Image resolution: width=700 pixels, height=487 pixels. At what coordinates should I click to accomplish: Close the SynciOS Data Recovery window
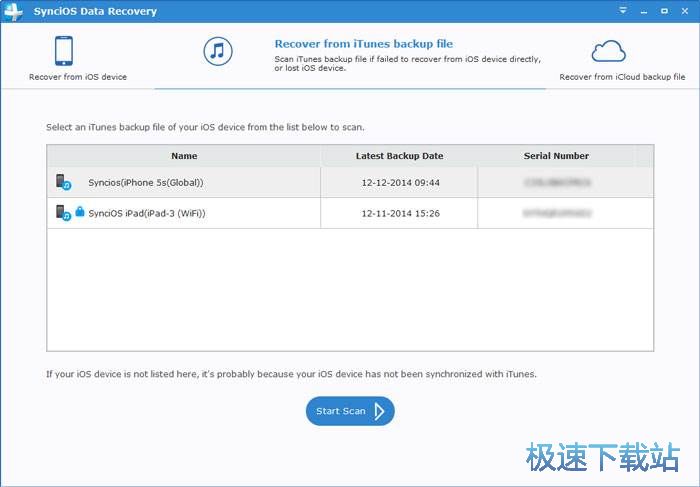[x=685, y=11]
